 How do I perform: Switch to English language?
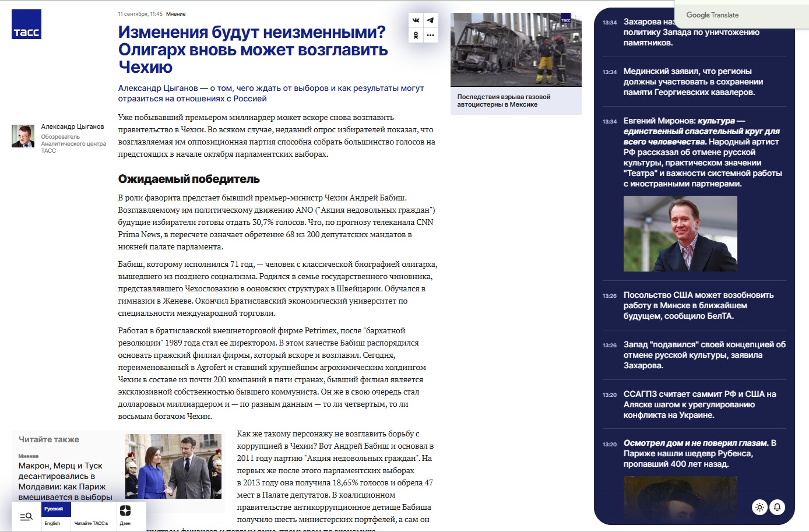pos(52,523)
